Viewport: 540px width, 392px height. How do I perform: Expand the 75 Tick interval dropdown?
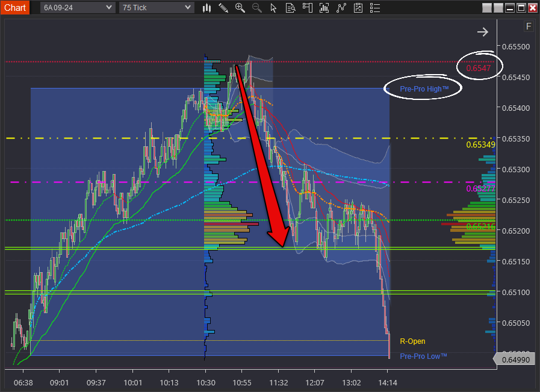tap(156, 8)
